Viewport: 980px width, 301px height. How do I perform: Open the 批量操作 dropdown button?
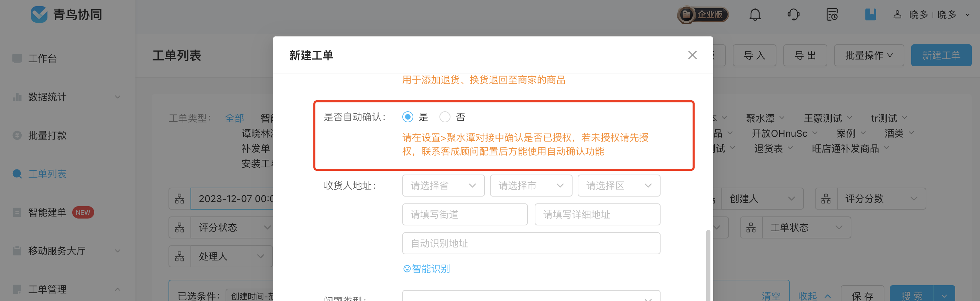pos(869,55)
